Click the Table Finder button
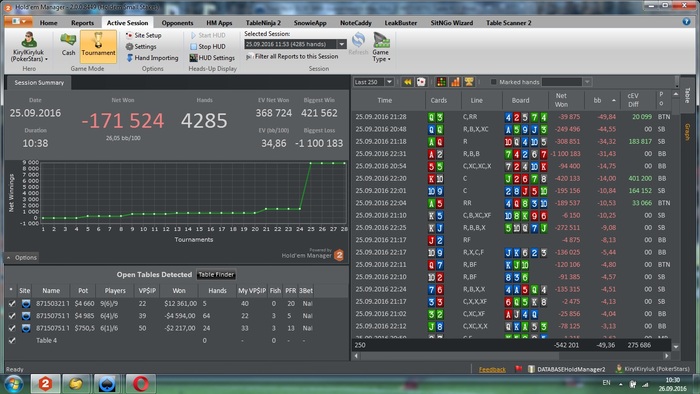Viewport: 700px width, 394px height. pos(216,274)
